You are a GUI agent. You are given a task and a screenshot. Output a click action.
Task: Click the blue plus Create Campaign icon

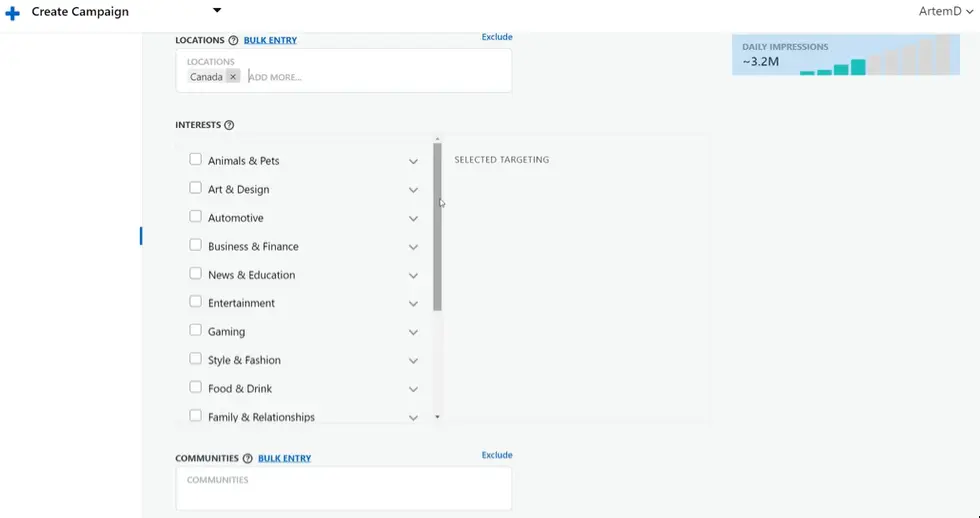12,12
